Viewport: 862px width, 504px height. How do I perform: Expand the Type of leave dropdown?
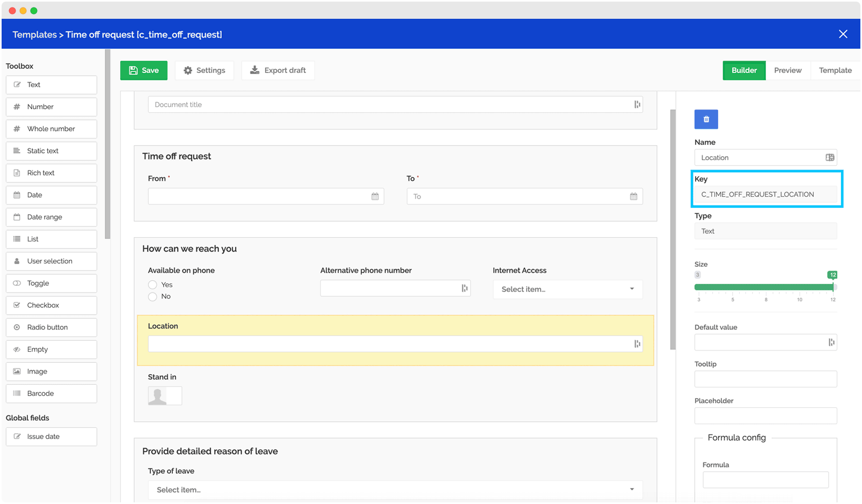click(395, 490)
